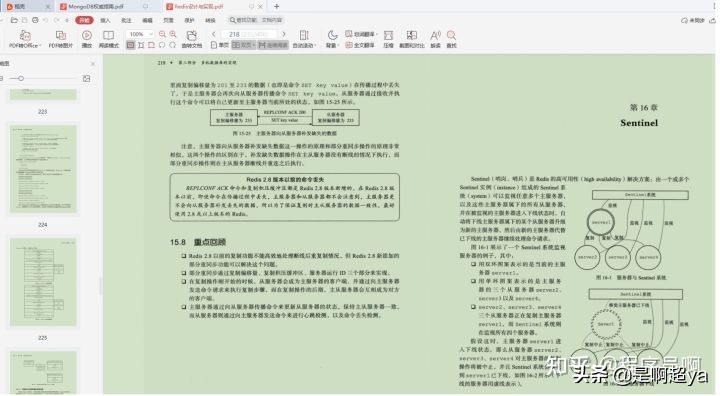This screenshot has width=720, height=396.
Task: Go to previous page arrow
Action: [x=214, y=34]
